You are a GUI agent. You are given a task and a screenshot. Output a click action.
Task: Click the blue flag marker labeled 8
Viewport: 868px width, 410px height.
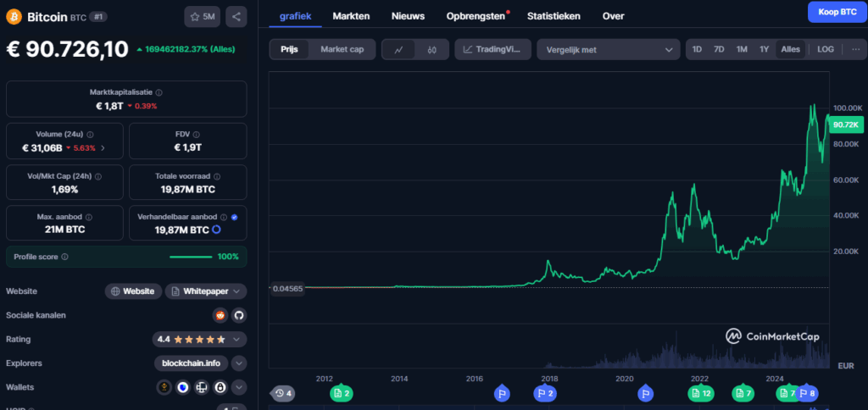coord(807,393)
